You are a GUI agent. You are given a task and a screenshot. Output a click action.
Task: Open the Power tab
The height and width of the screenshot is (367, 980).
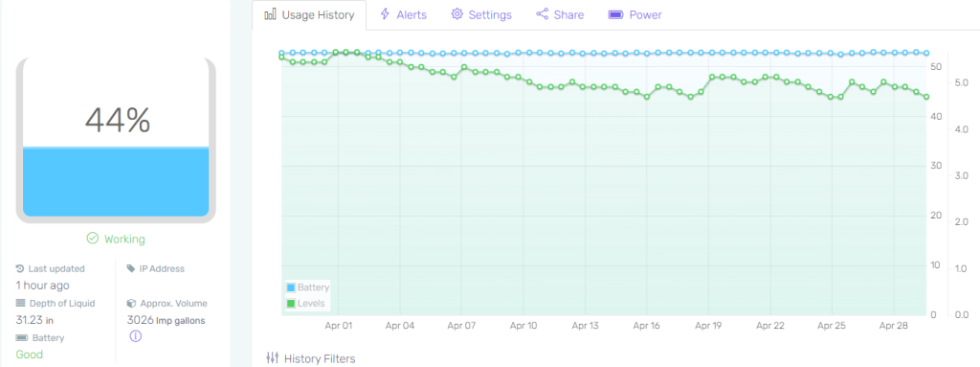(x=635, y=14)
